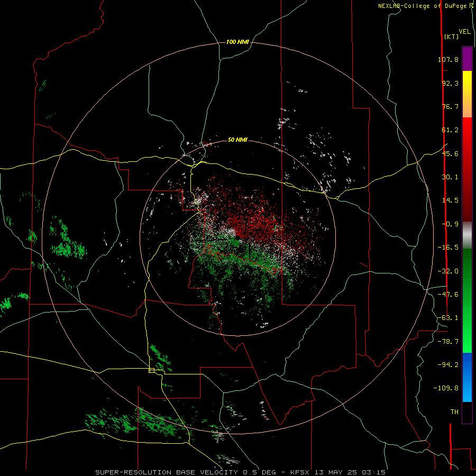Pick the yellow-orange band of velocity scale
Screen dimensions: 476x476
pyautogui.click(x=467, y=94)
